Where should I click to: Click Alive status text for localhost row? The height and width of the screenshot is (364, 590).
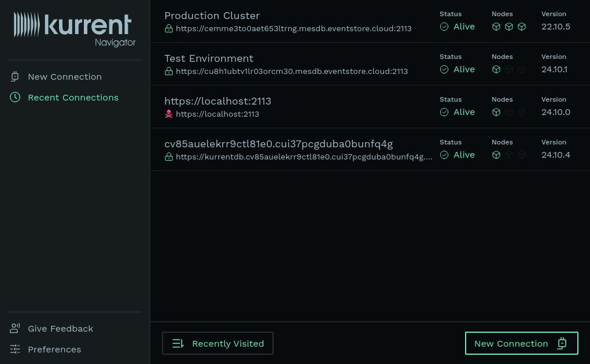tap(464, 112)
